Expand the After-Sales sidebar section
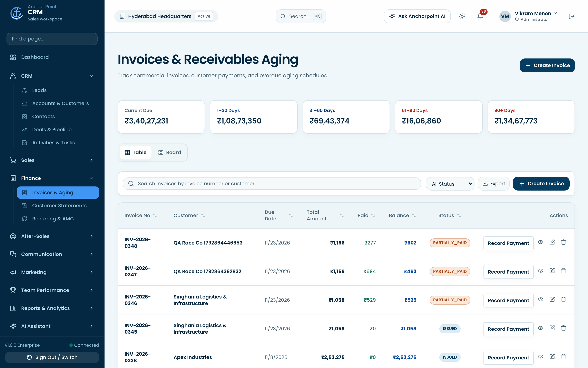This screenshot has width=588, height=368. (x=52, y=236)
